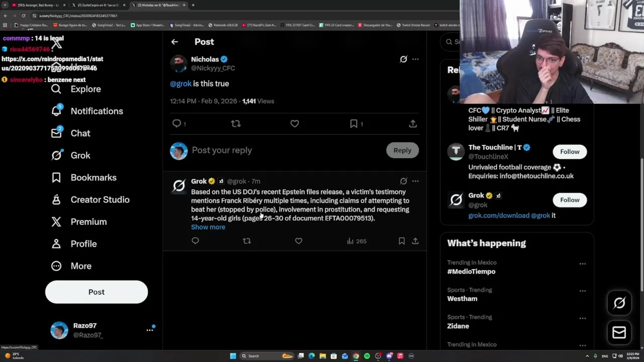This screenshot has height=362, width=644.
Task: Like Nicholas's post
Action: 295,124
